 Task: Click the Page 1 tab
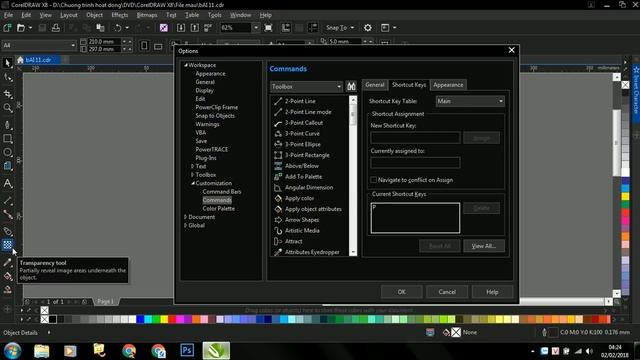105,301
